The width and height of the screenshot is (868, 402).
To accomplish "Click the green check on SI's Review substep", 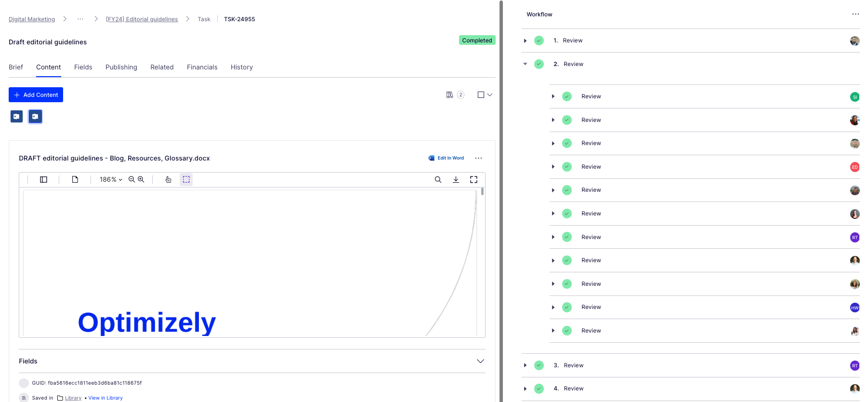I will point(567,96).
